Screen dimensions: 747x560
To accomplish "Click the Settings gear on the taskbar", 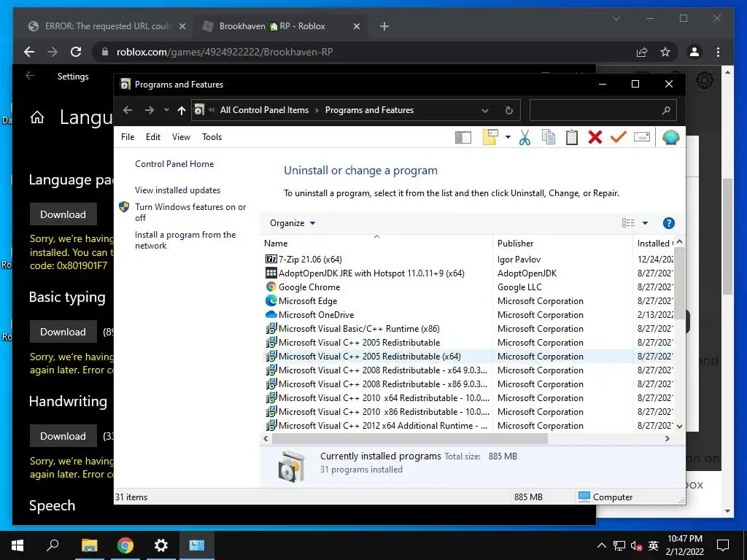I will 161,545.
